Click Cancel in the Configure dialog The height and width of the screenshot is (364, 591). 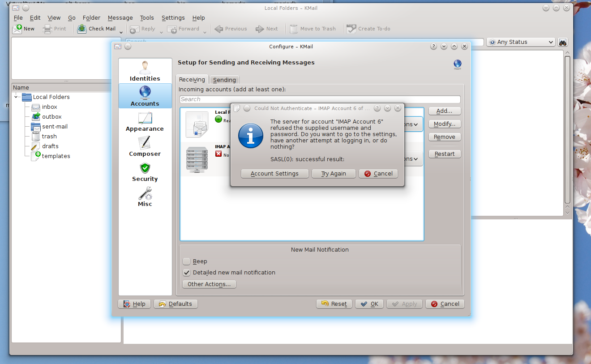click(445, 304)
